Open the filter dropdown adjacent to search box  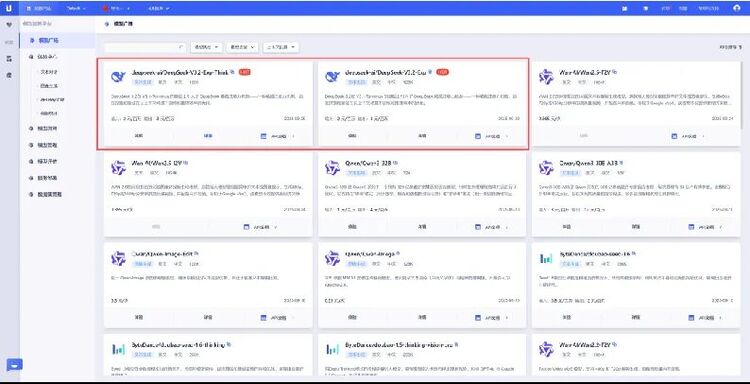206,47
